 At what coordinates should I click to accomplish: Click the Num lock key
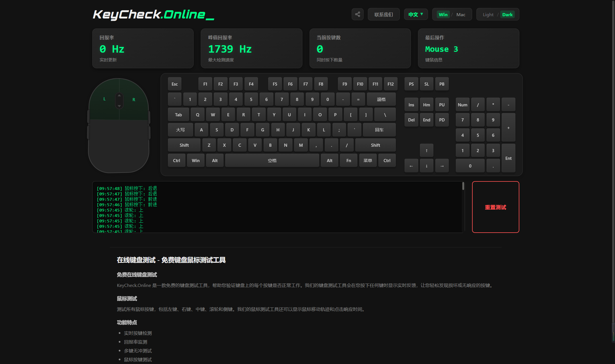[463, 105]
